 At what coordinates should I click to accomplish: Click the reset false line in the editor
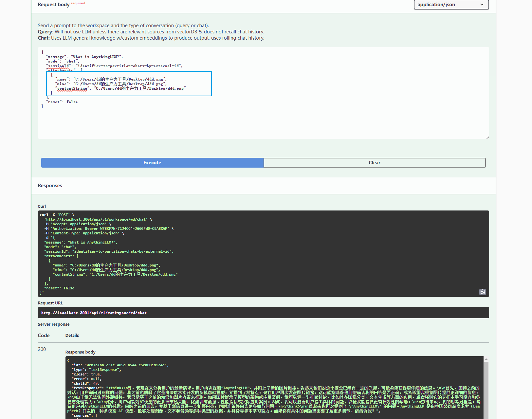click(63, 102)
